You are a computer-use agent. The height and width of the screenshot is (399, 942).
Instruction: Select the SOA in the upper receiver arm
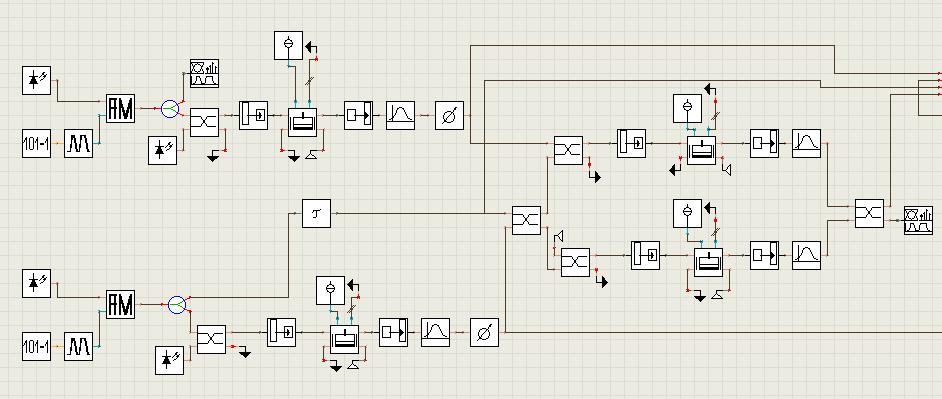coord(702,150)
